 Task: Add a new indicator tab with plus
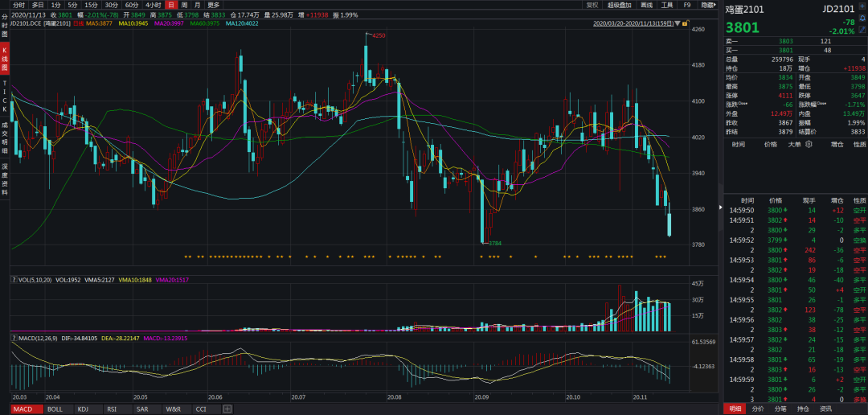tap(227, 409)
